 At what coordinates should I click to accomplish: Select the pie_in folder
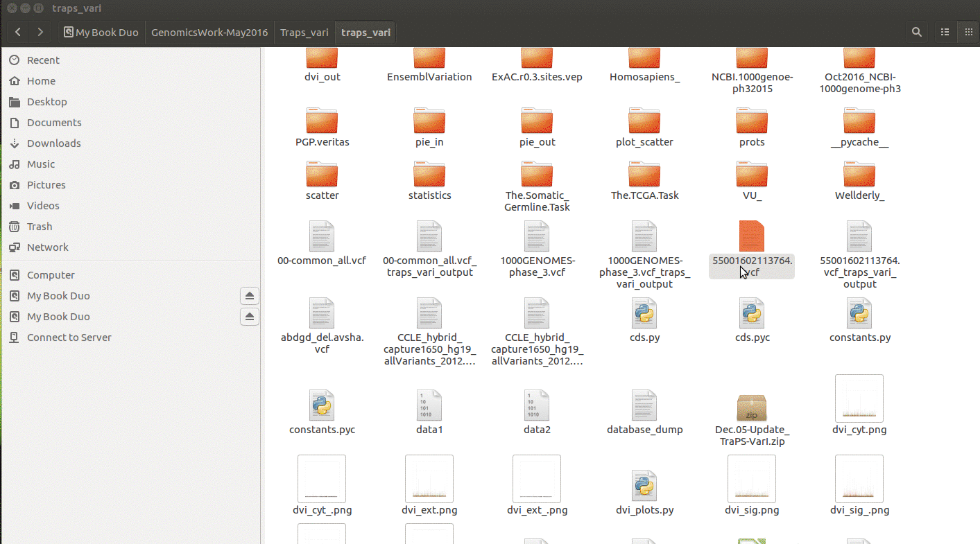click(x=429, y=128)
